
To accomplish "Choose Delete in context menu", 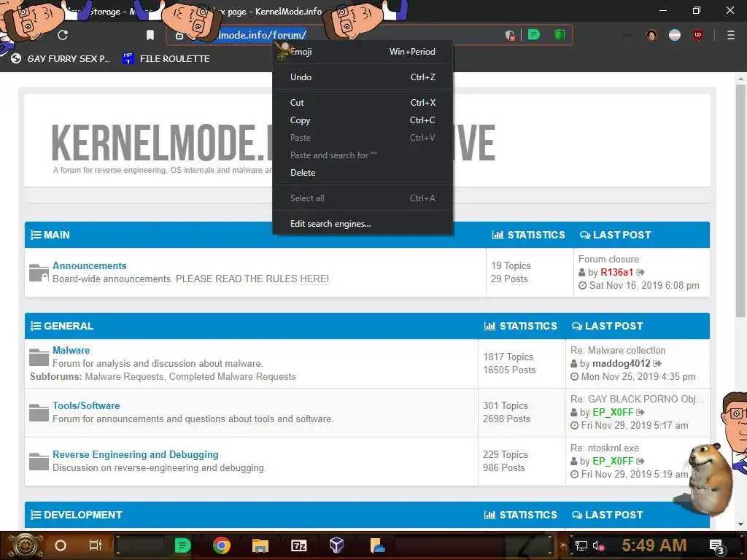I will (363, 173).
